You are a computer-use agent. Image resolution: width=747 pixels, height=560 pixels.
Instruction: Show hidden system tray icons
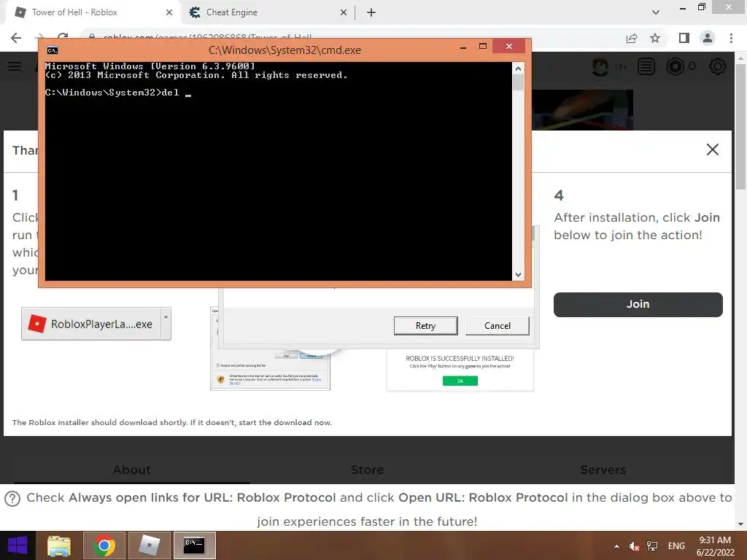point(616,546)
